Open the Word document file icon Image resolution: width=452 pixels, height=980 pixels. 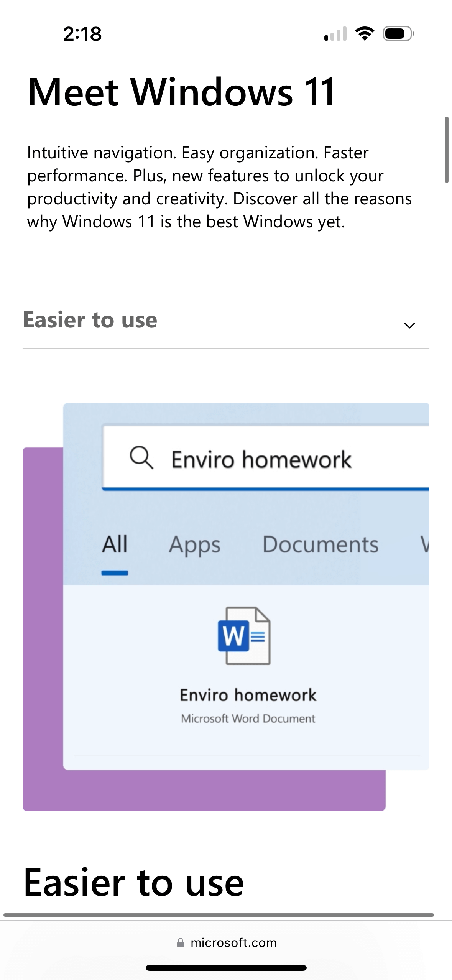coord(244,636)
